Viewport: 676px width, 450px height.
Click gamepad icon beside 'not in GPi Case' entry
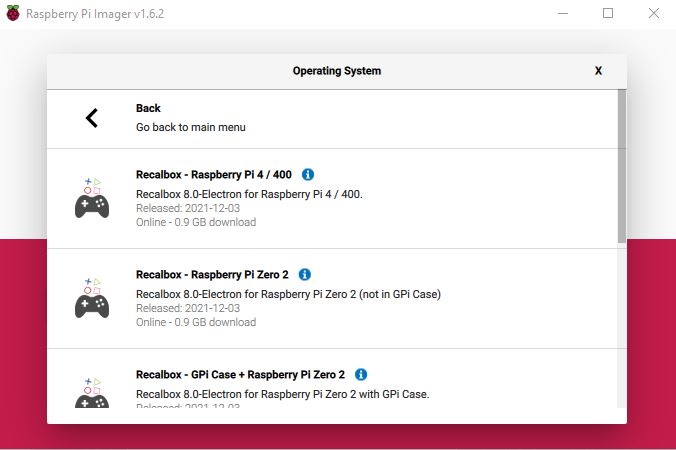click(92, 298)
